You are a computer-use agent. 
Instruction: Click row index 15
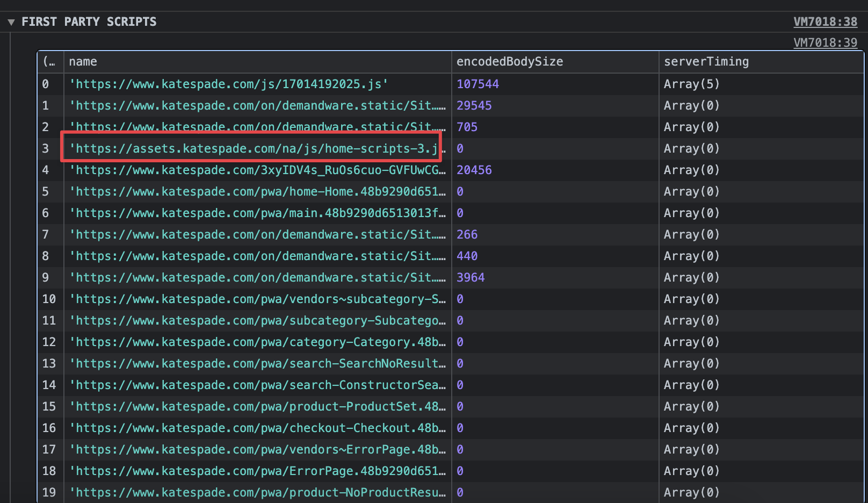point(49,406)
